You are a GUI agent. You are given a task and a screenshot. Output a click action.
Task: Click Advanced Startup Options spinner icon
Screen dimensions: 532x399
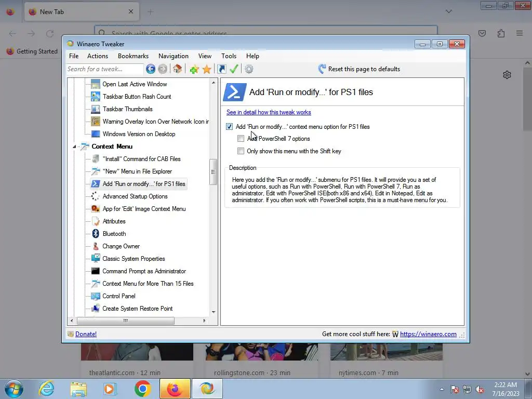click(x=96, y=196)
